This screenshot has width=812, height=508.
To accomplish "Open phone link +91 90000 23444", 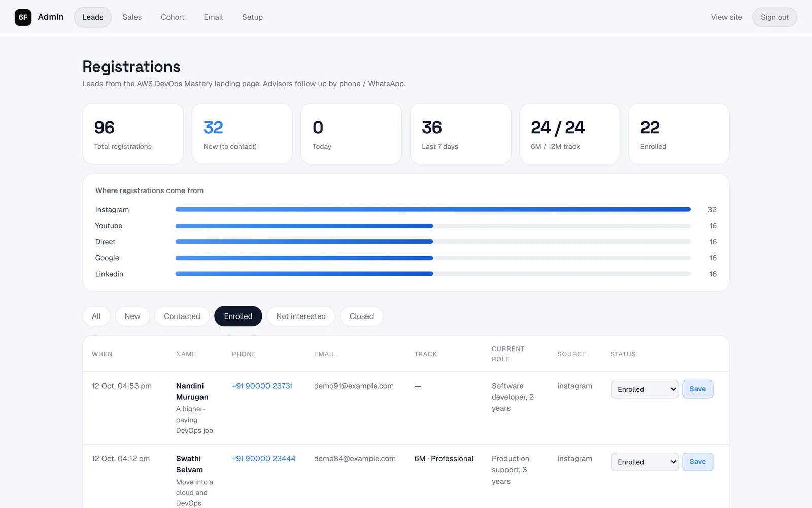I will (263, 458).
